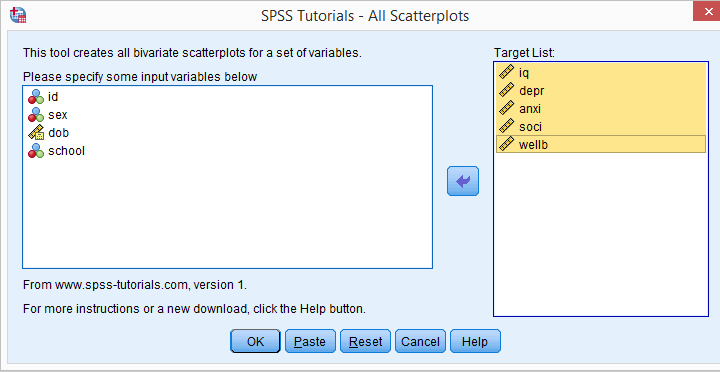Viewport: 720px width, 372px height.
Task: Select depr in the Target List
Action: [601, 90]
